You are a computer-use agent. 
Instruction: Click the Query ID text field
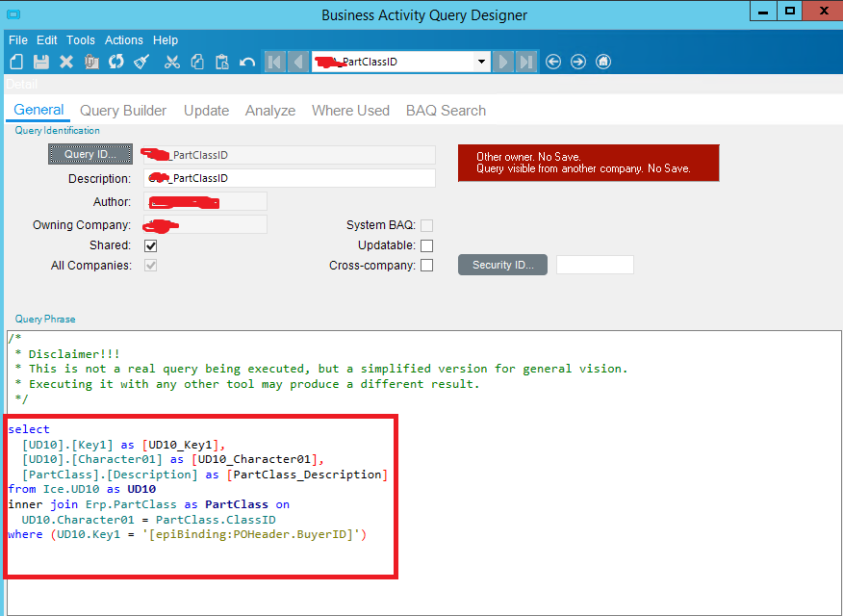pyautogui.click(x=290, y=155)
